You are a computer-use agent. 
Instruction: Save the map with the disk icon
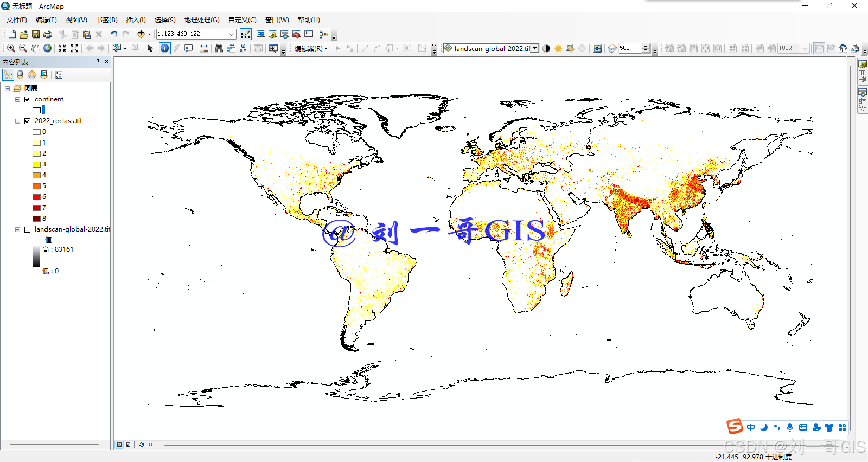pos(36,34)
